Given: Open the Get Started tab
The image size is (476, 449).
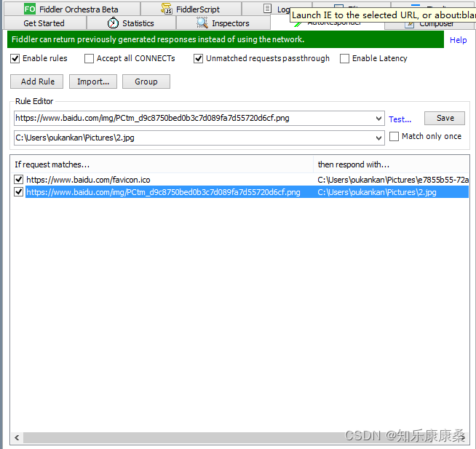Looking at the screenshot, I should point(44,23).
